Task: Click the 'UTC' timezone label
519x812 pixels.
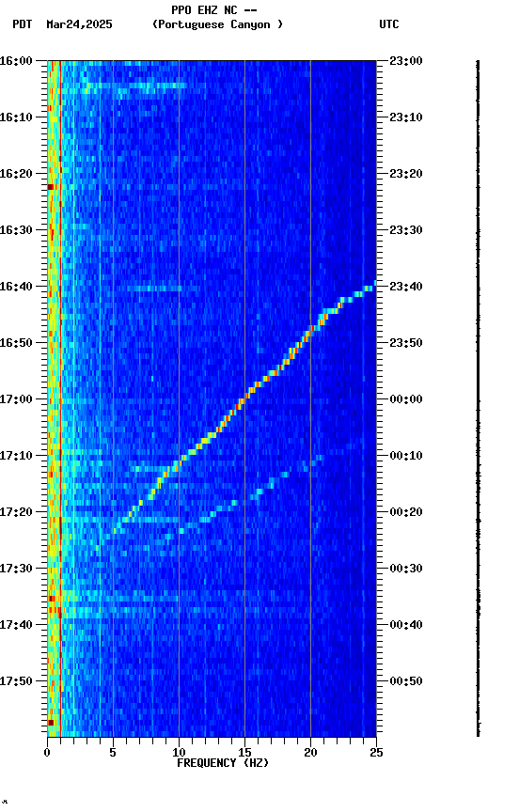Action: (389, 24)
